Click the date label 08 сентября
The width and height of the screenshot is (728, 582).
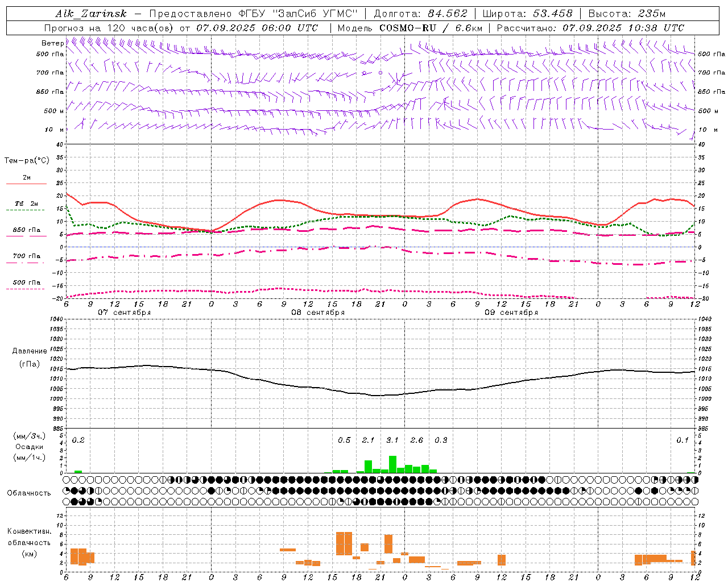coord(318,313)
